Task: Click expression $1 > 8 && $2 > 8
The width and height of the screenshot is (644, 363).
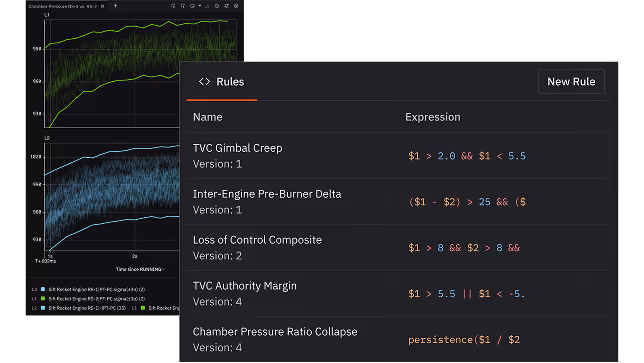Action: pyautogui.click(x=464, y=248)
